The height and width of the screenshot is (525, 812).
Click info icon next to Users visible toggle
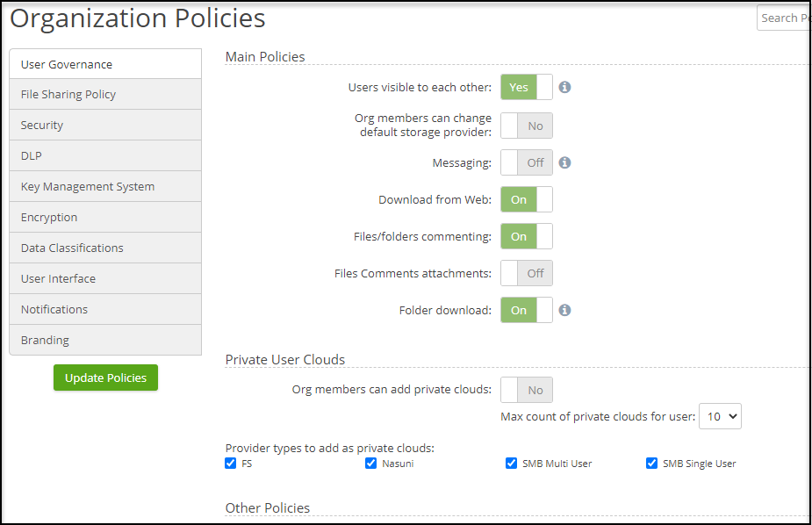pos(565,88)
